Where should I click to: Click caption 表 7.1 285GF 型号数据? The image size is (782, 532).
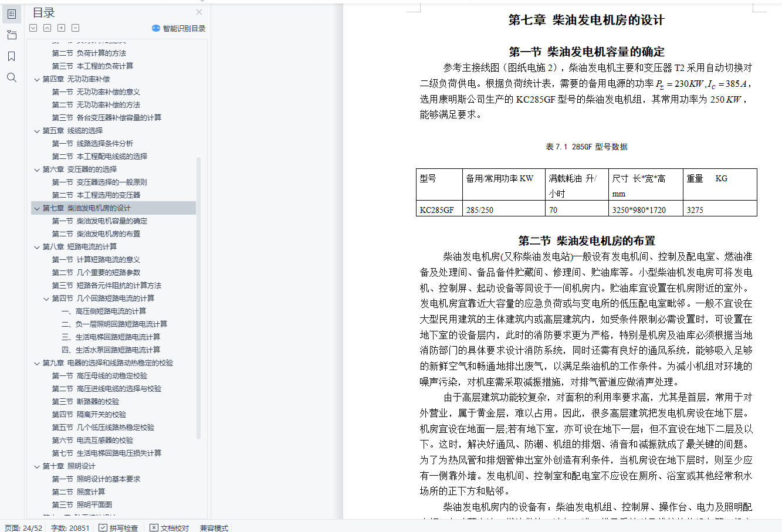586,147
